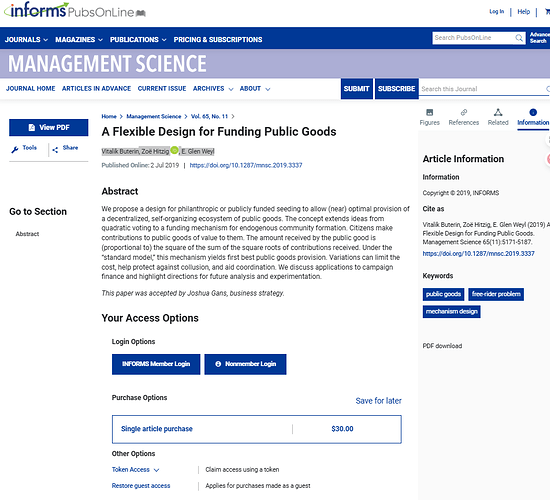550x500 pixels.
Task: Click the MANAGEMENT SCIENCE journal banner
Action: click(x=107, y=64)
